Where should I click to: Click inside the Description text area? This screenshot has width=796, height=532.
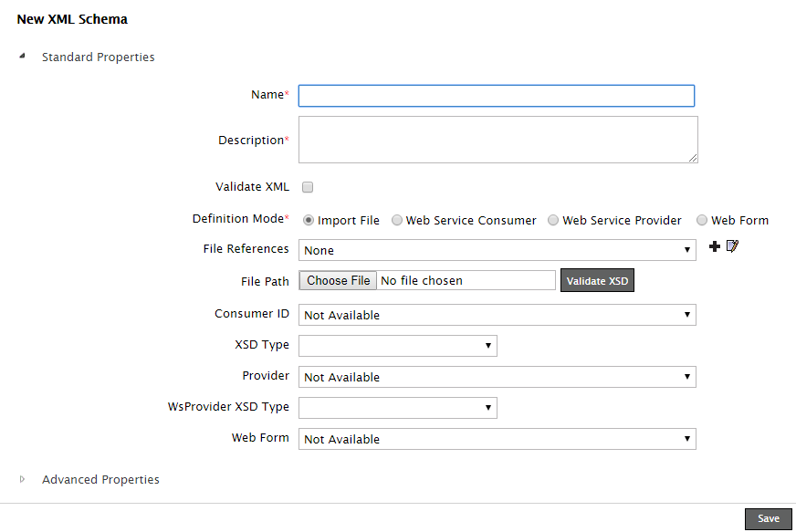(497, 140)
